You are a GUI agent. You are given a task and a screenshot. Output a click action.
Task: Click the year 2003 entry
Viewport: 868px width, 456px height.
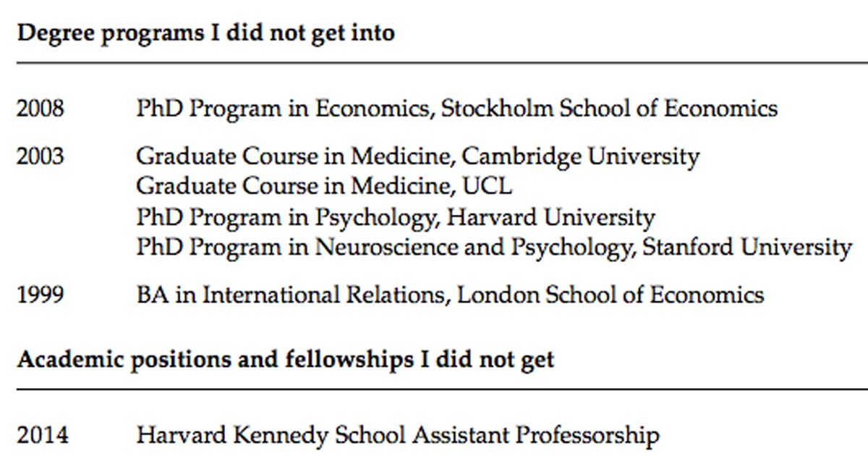(41, 156)
